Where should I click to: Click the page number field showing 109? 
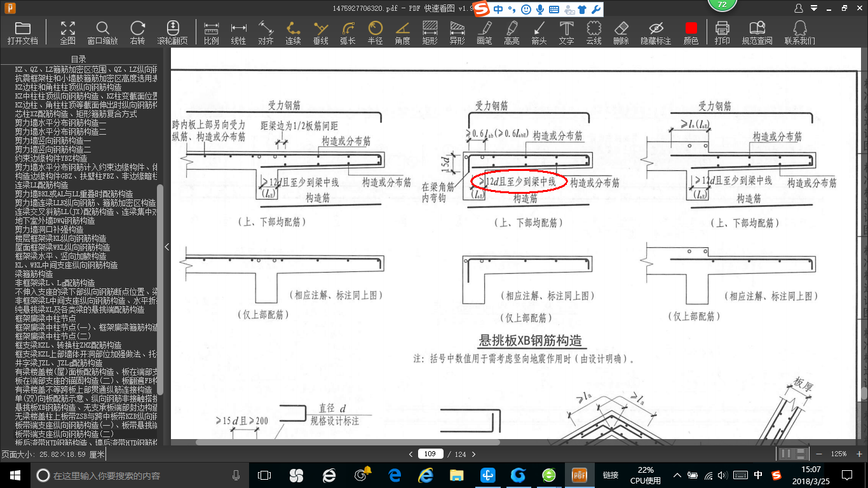tap(430, 454)
